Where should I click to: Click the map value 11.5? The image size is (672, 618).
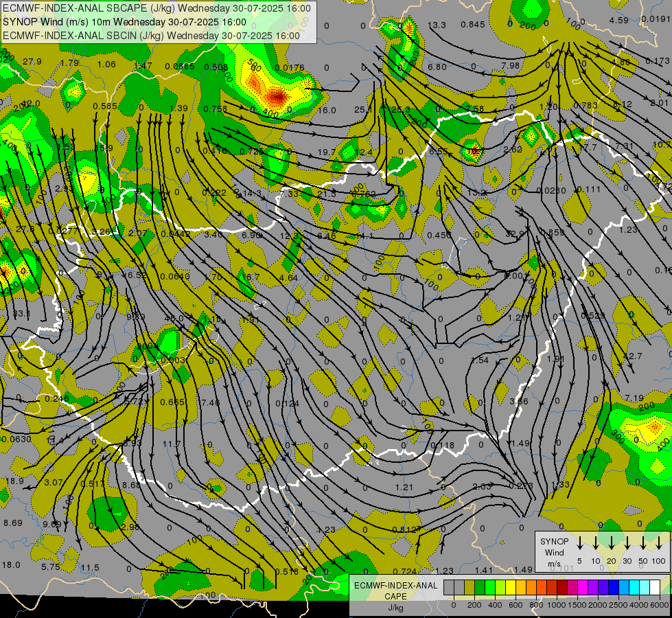90,568
